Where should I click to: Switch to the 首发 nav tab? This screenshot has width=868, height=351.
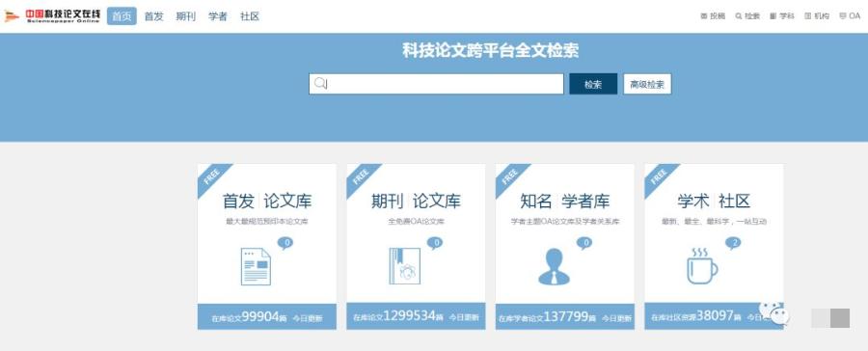(154, 16)
